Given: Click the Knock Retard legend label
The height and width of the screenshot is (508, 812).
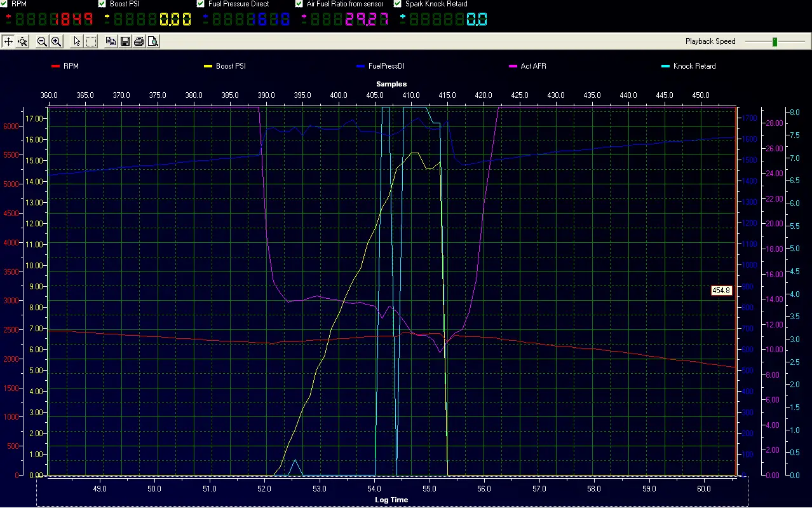Looking at the screenshot, I should click(694, 66).
